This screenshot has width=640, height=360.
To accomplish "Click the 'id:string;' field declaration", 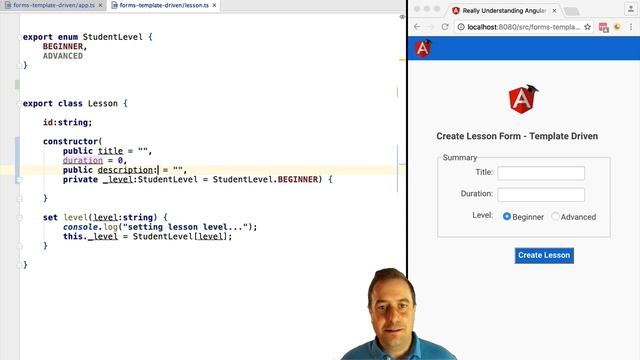I will coord(68,122).
